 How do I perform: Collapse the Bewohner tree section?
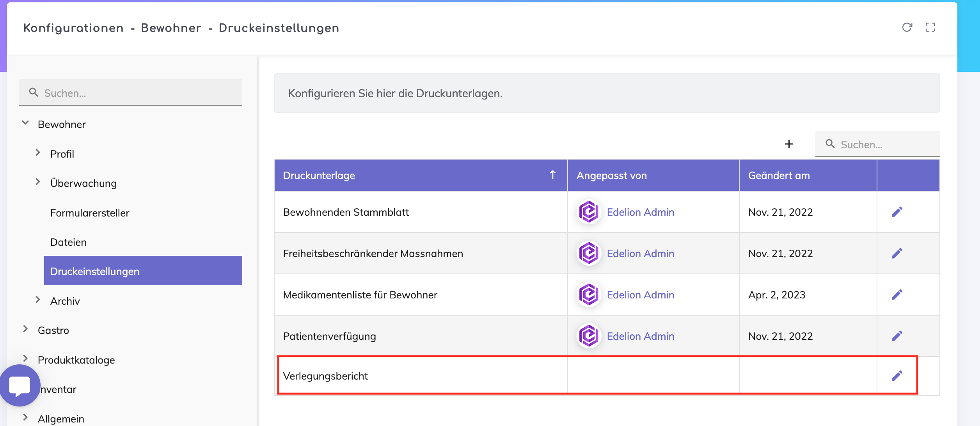[x=25, y=123]
